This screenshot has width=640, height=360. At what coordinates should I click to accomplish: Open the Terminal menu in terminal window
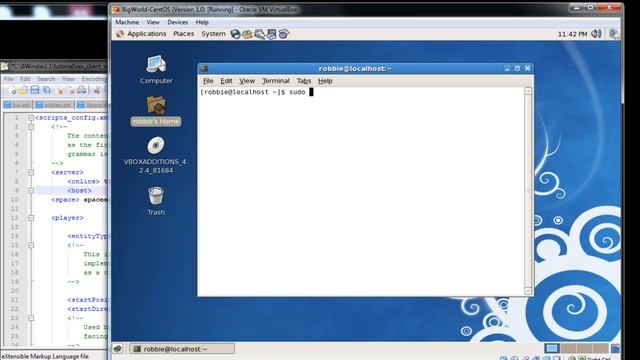click(x=276, y=81)
